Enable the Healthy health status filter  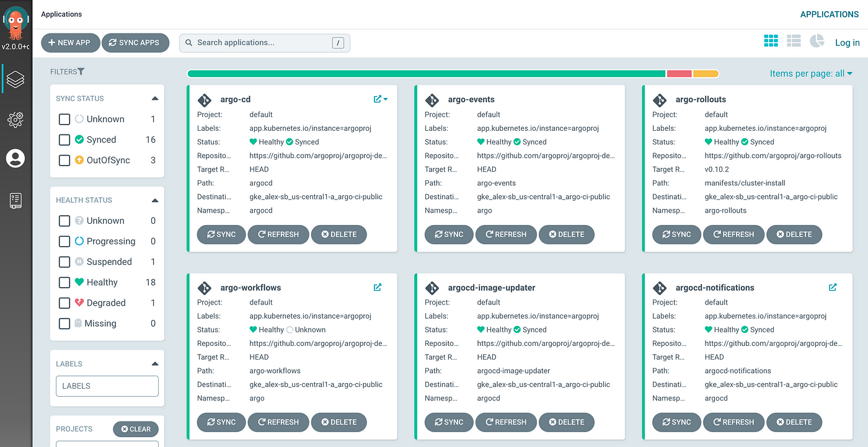pyautogui.click(x=64, y=283)
